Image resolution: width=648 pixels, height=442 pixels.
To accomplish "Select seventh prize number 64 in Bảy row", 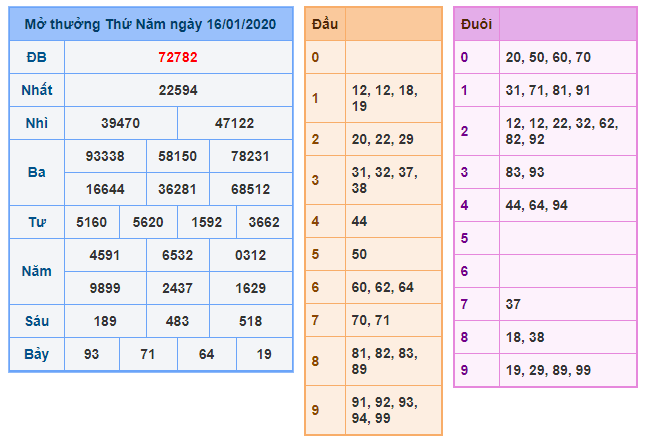I will click(206, 354).
